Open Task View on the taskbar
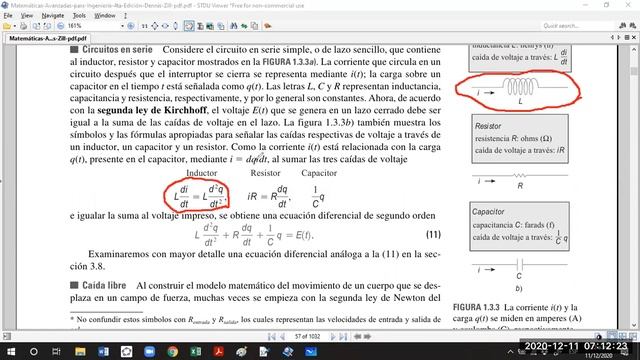Viewport: 640px width, 360px height. click(x=56, y=351)
